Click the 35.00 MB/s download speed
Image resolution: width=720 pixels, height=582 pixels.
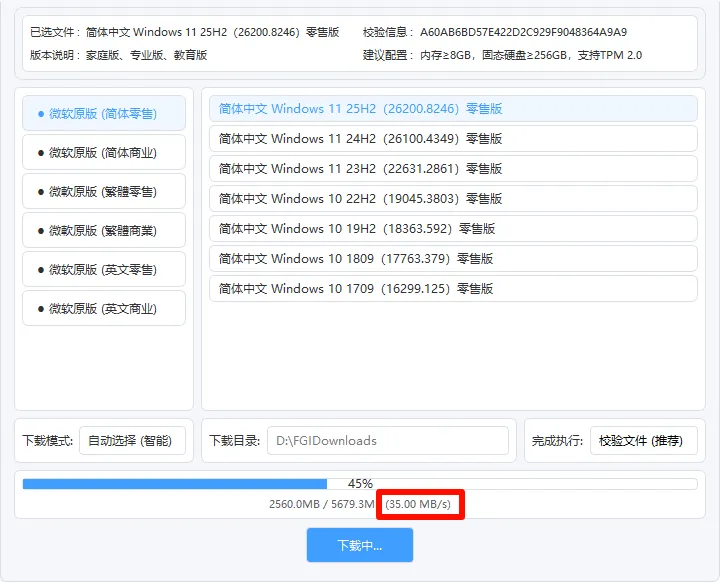[418, 504]
